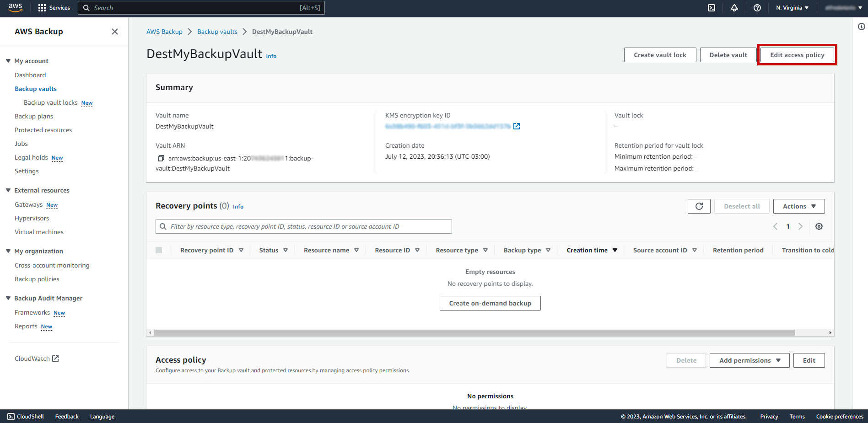
Task: Collapse the My organization section
Action: [x=8, y=251]
